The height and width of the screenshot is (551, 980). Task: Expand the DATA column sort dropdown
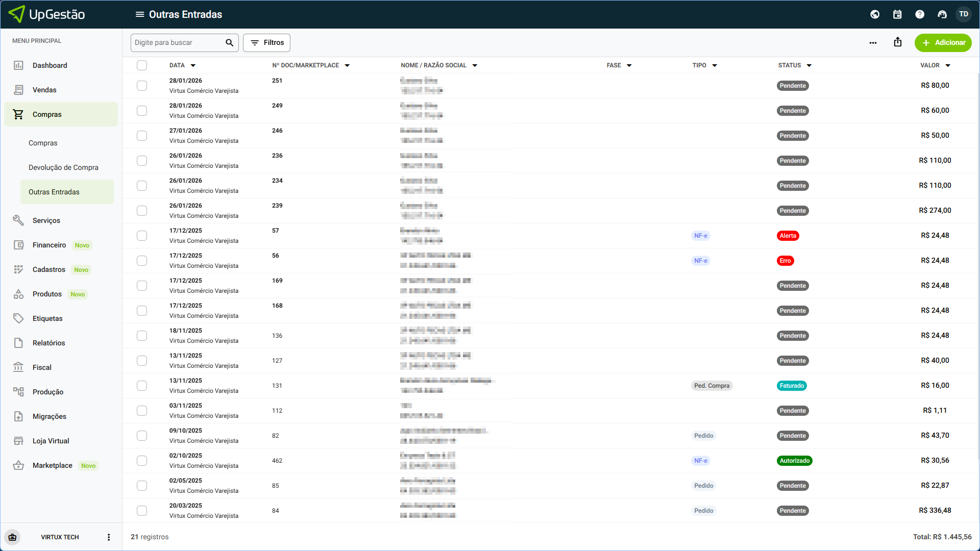(x=193, y=66)
